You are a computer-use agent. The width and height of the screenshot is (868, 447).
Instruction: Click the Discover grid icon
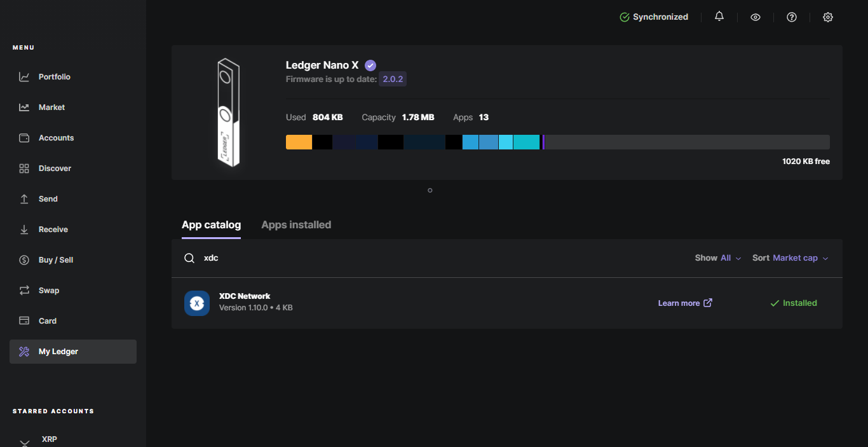pyautogui.click(x=24, y=168)
